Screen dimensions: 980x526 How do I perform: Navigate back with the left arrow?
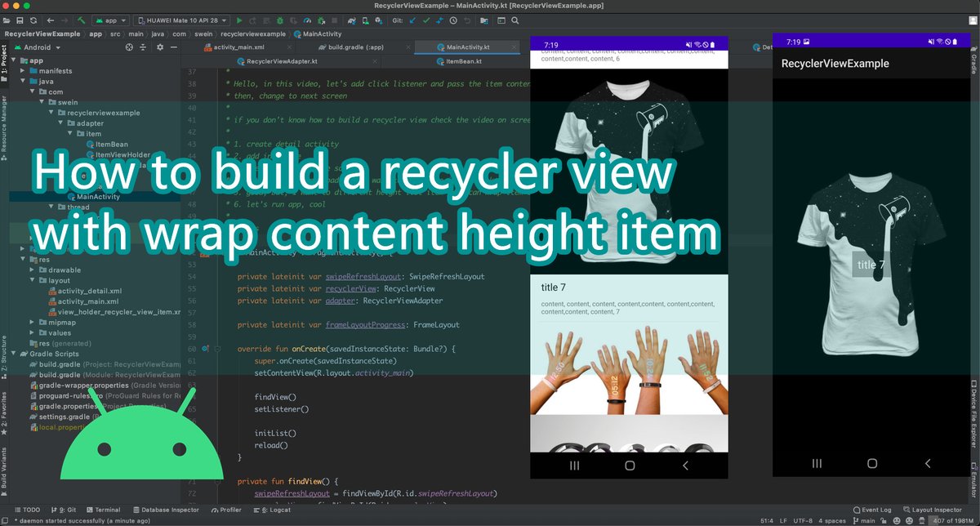[51, 20]
